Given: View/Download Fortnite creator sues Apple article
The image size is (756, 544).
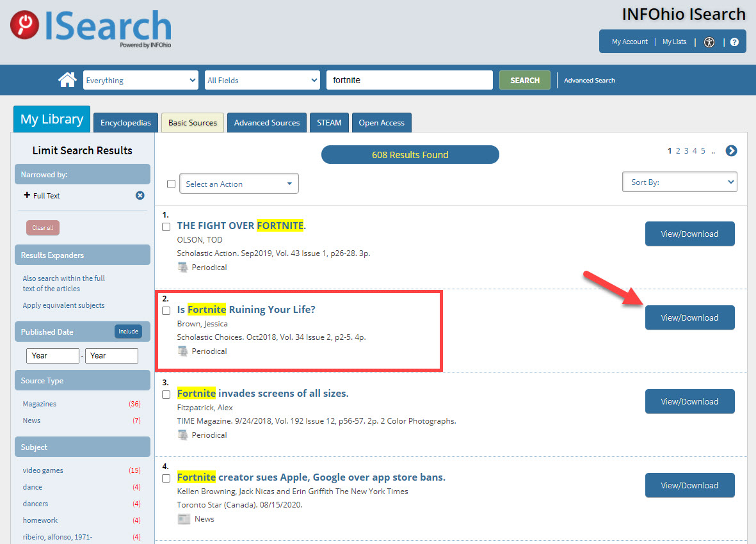Looking at the screenshot, I should 689,485.
